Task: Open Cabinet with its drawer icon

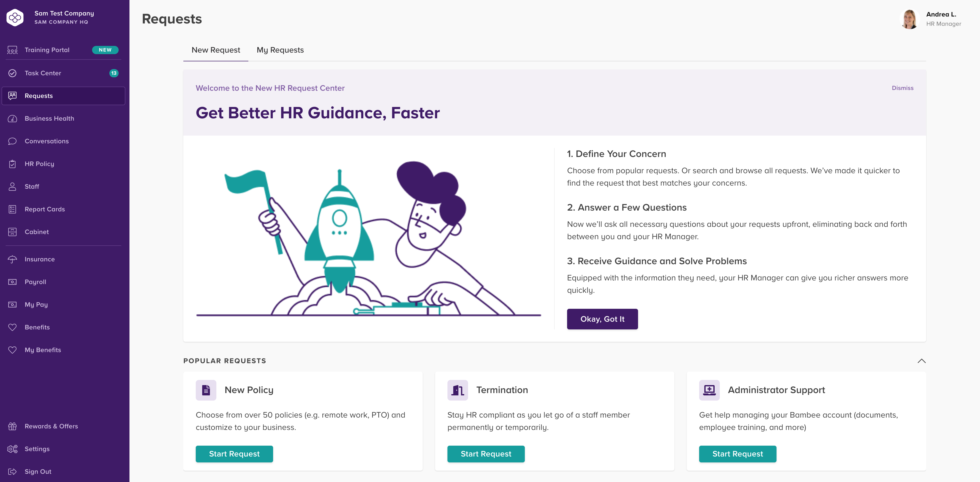Action: click(12, 231)
